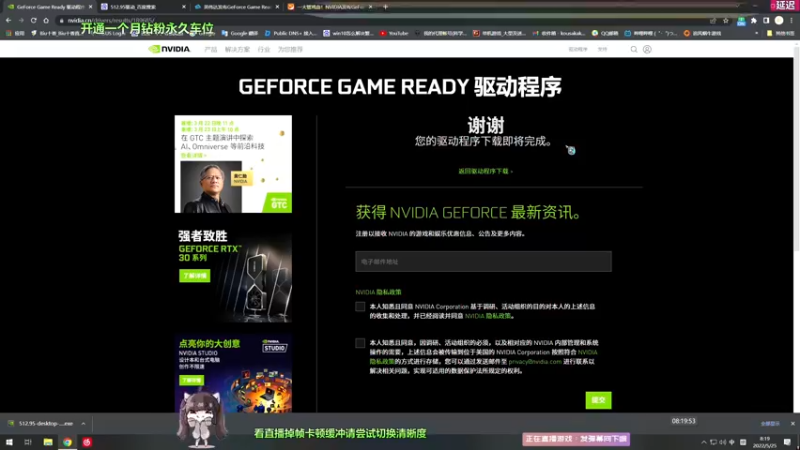The image size is (800, 450).
Task: Click the taskbar clock and date
Action: pyautogui.click(x=765, y=442)
